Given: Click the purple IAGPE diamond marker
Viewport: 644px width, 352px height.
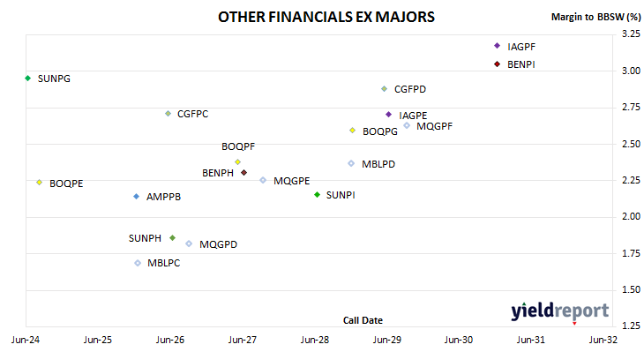Looking at the screenshot, I should 388,115.
